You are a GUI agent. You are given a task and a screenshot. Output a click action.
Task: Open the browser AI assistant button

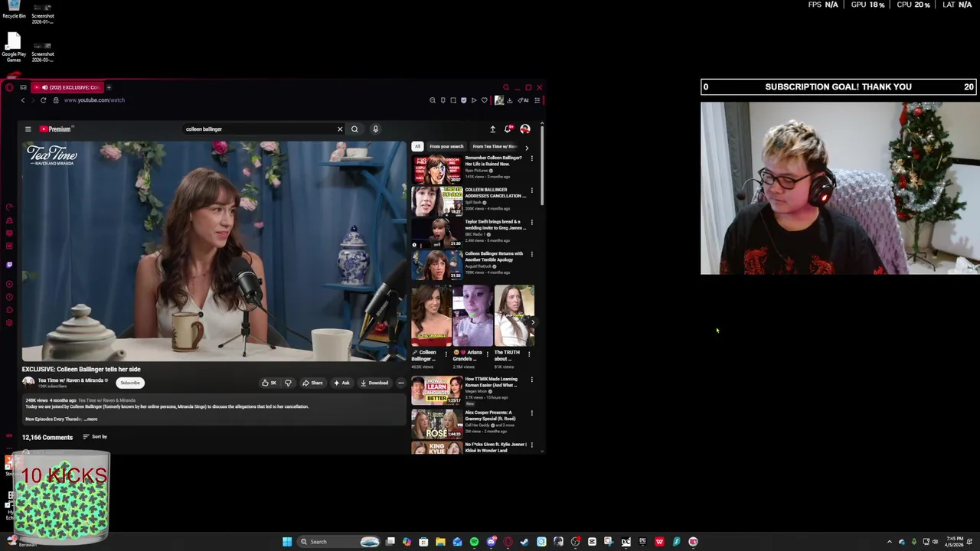(x=524, y=100)
